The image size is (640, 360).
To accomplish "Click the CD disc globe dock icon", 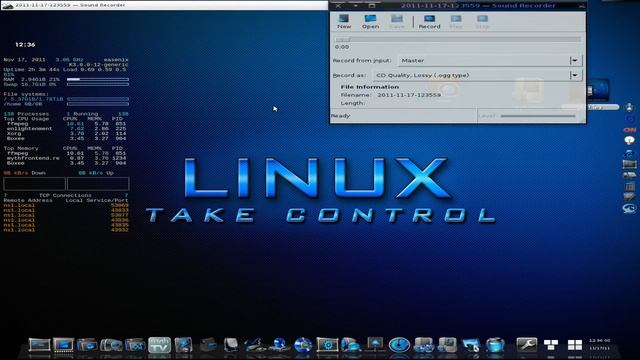I will 303,345.
